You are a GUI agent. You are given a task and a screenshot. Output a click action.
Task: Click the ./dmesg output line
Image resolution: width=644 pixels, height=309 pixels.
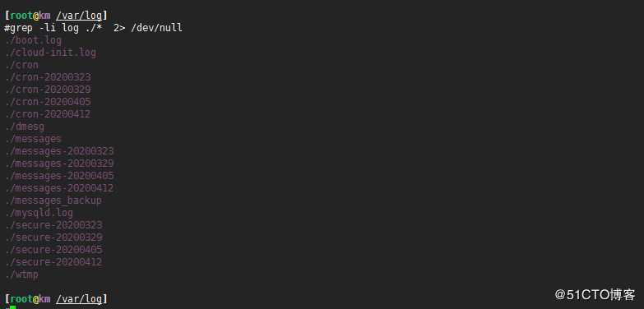[x=25, y=127]
